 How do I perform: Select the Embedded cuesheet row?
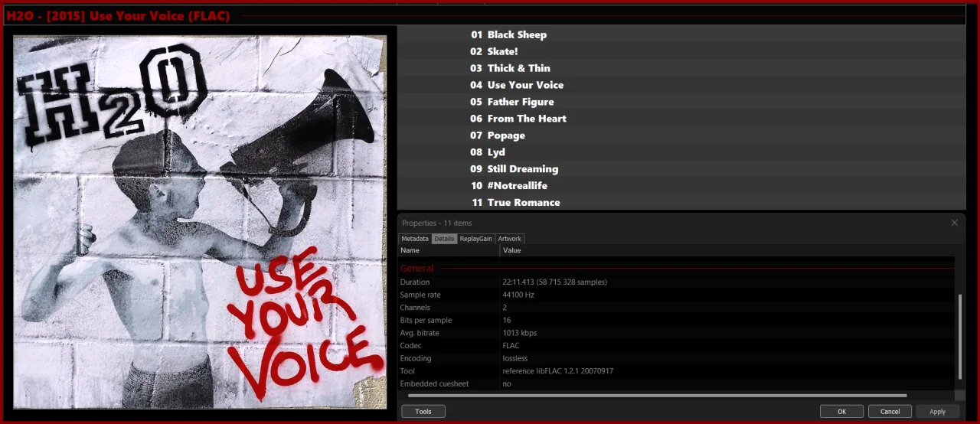click(x=677, y=383)
